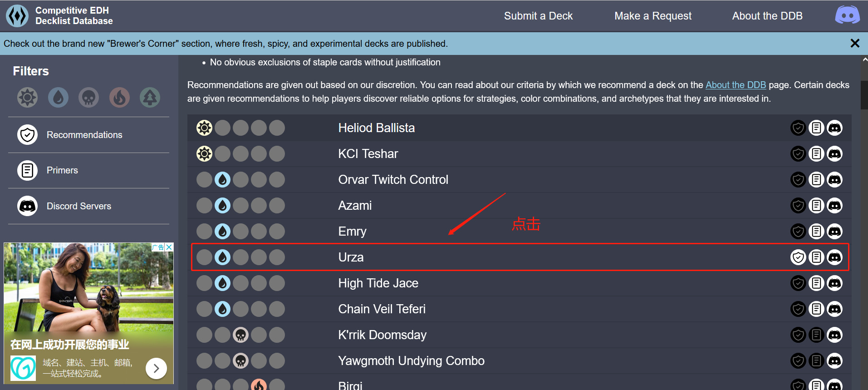This screenshot has width=868, height=390.
Task: Toggle the white mana color filter
Action: tap(27, 97)
